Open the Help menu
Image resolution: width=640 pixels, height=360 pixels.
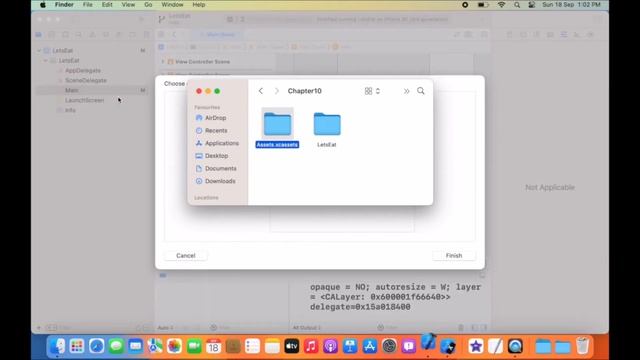[199, 5]
